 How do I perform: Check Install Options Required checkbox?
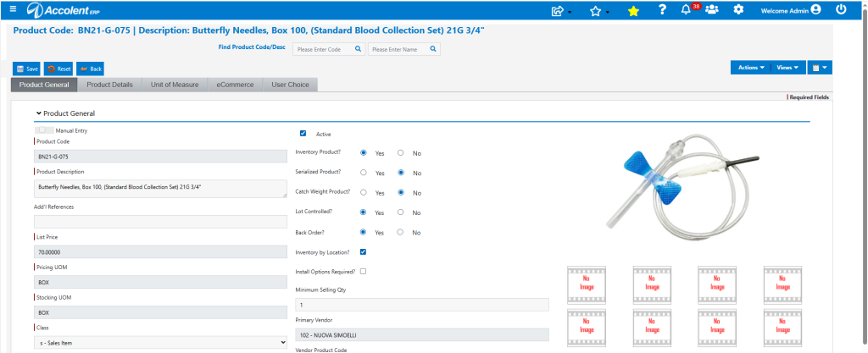[363, 271]
